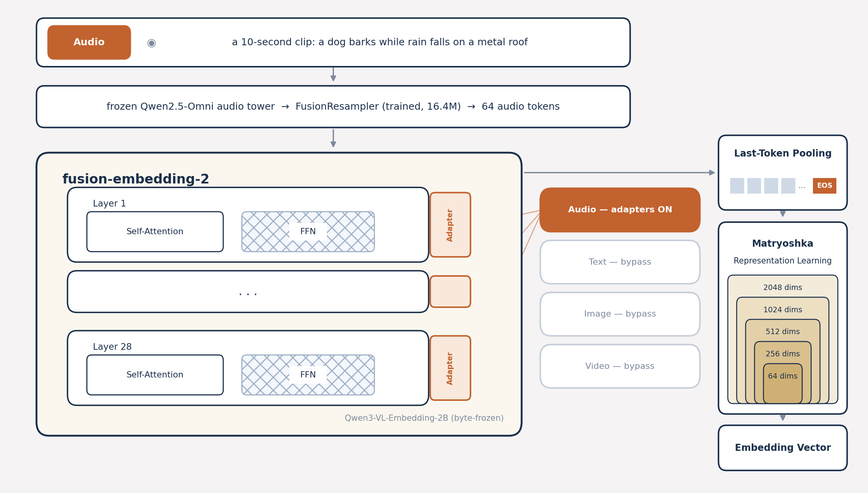Screen dimensions: 868x493
Task: Click the frozen Qwen2.5-Omni audio tower box
Action: click(x=333, y=107)
